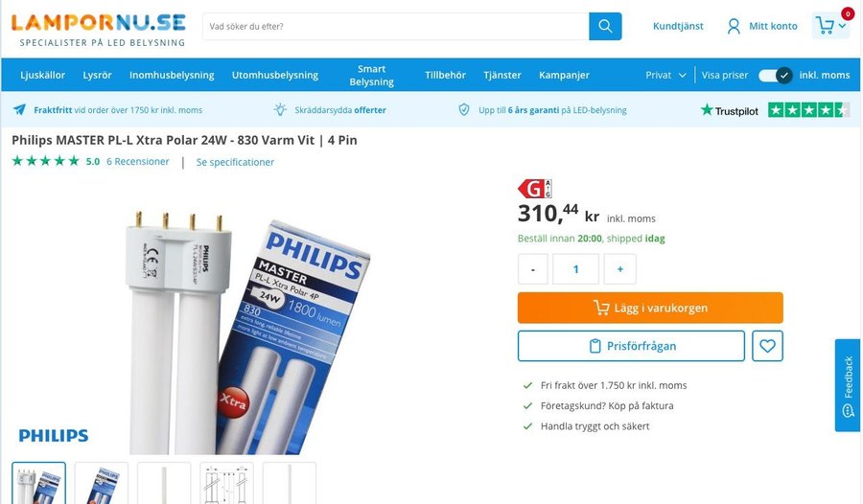Screen dimensions: 863x504
Task: Click the search magnifier button
Action: coord(605,26)
